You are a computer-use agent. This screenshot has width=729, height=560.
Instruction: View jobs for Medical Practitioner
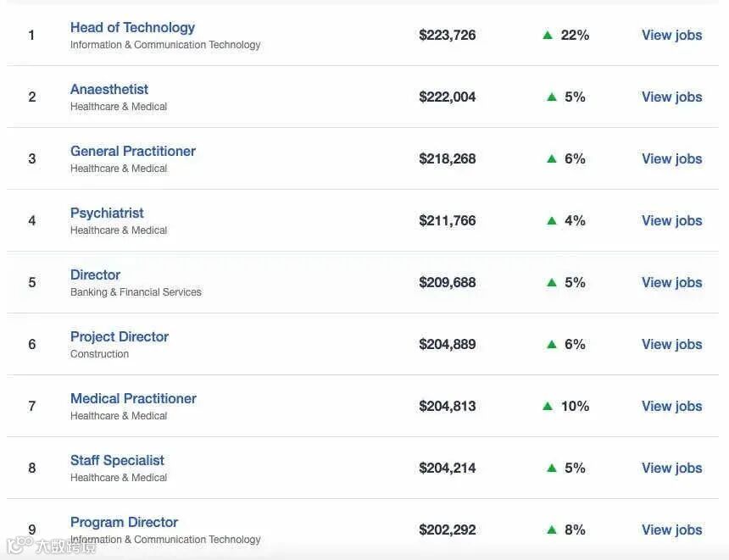tap(671, 406)
